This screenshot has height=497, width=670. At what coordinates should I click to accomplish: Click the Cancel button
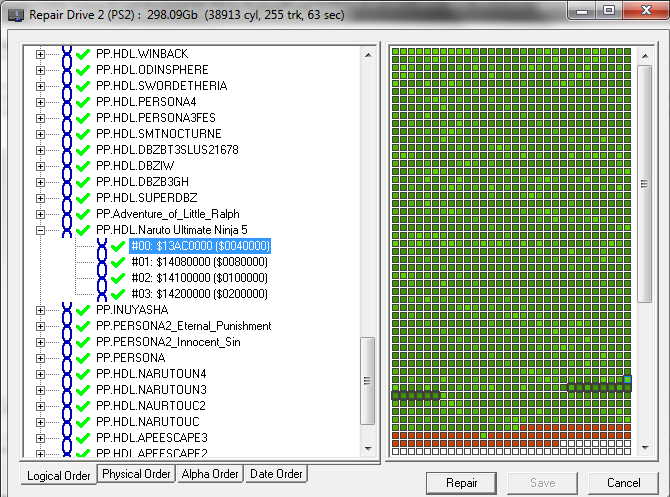pos(623,483)
